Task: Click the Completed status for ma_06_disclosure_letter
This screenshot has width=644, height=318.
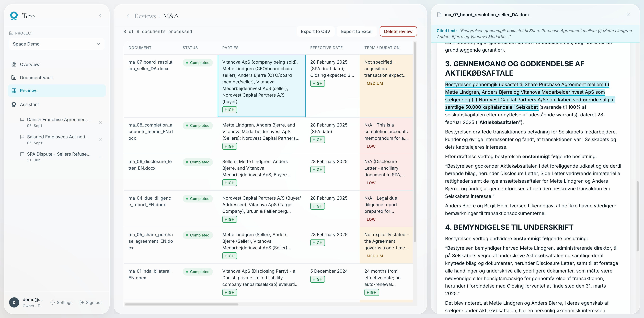Action: pyautogui.click(x=198, y=162)
